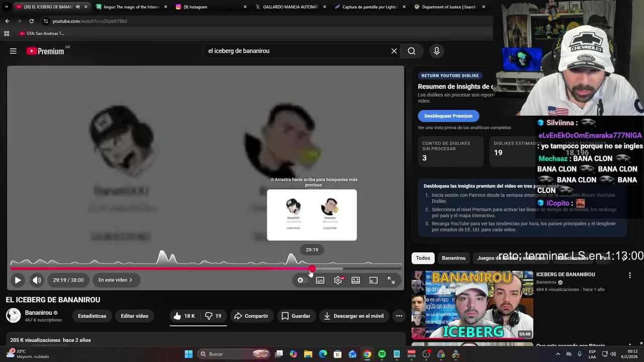
Task: Expand the 'En este vídeo' chapters chip
Action: pyautogui.click(x=115, y=280)
